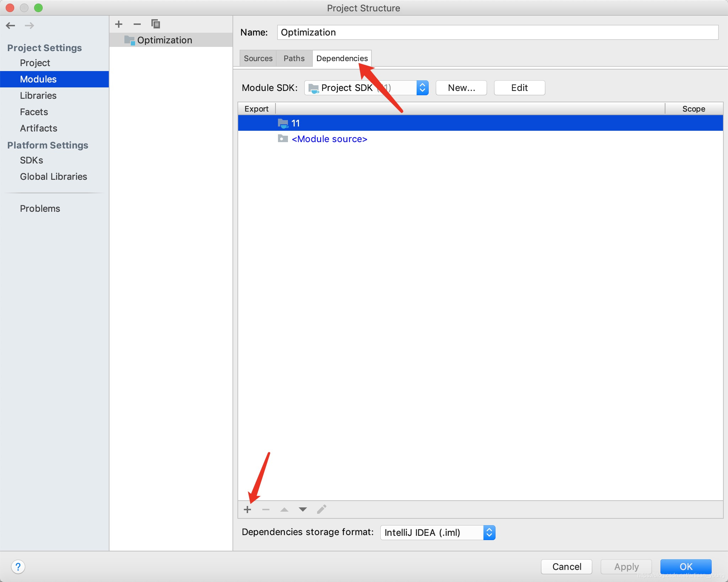
Task: Select Libraries in Project Settings
Action: 38,96
